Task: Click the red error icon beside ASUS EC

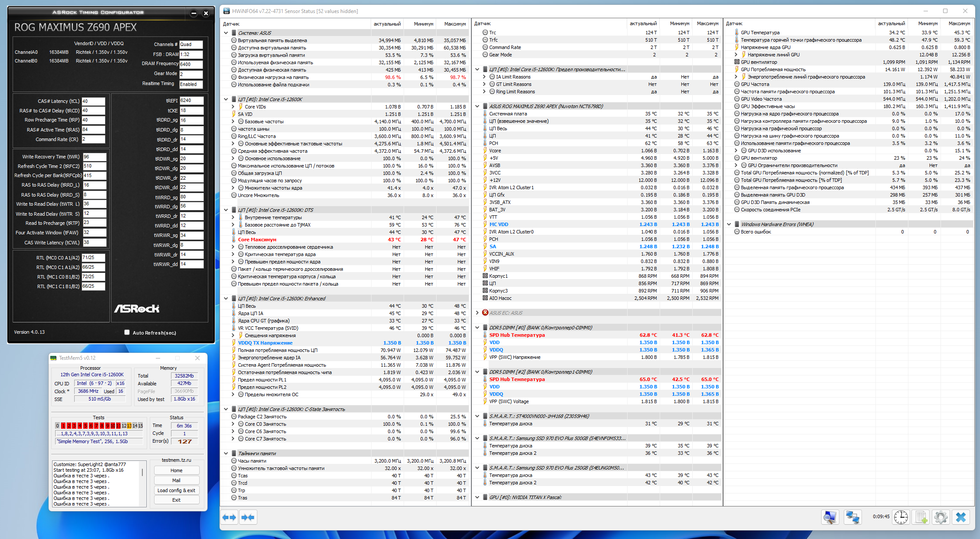Action: [x=485, y=312]
